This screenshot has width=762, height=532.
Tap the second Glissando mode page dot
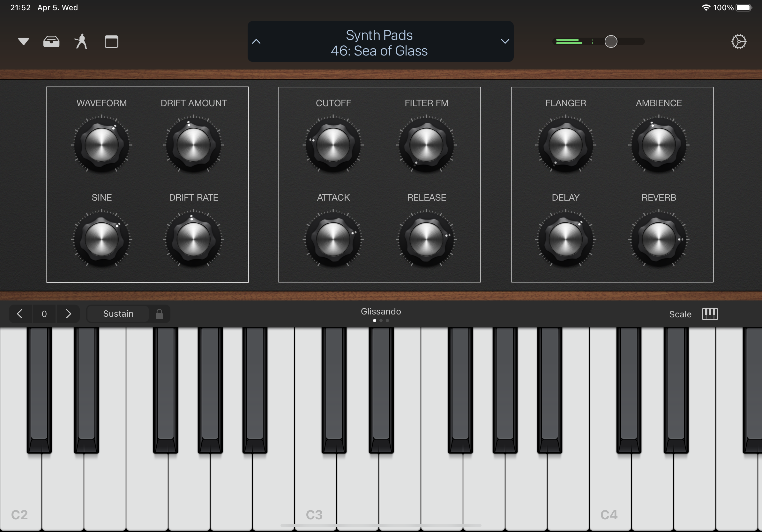381,321
